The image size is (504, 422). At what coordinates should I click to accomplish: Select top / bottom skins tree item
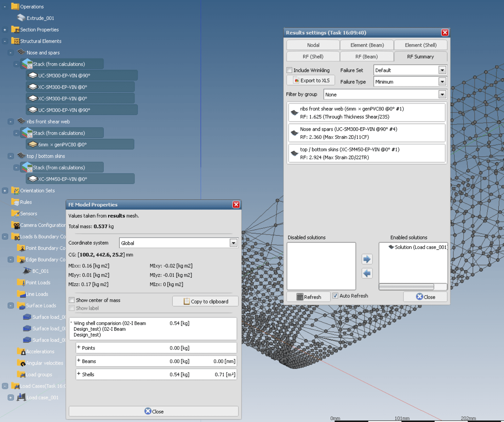tap(46, 156)
